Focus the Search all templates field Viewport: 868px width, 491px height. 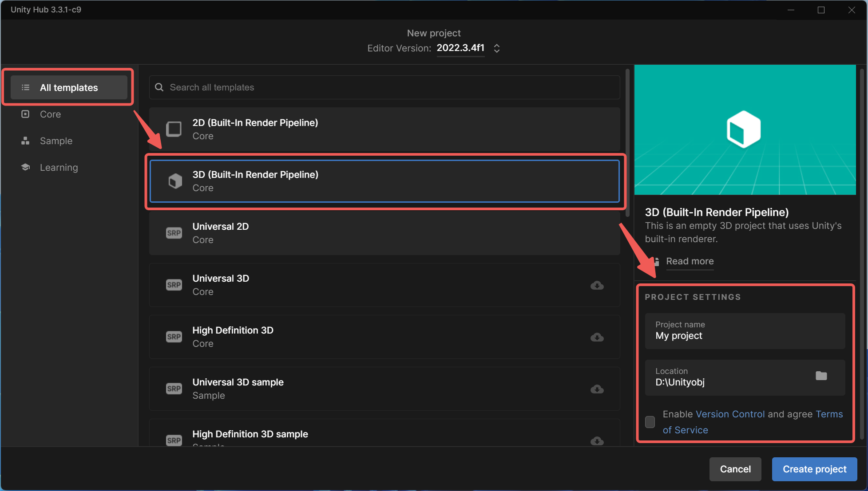point(384,87)
